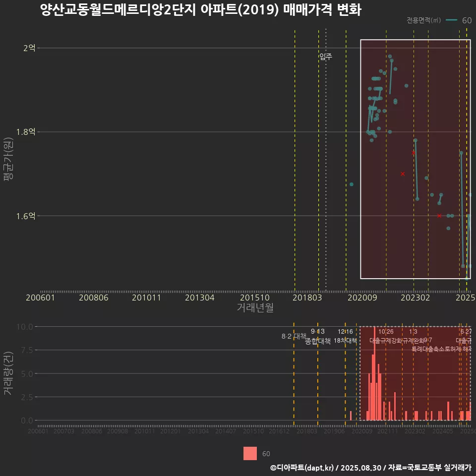Click the 2억 y-axis label
The height and width of the screenshot is (476, 476).
click(29, 48)
